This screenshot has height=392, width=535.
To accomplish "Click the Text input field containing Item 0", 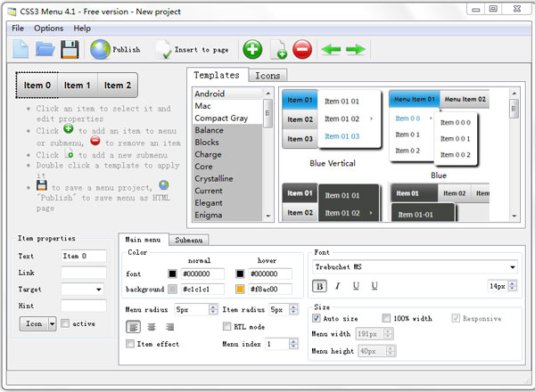I will (84, 256).
